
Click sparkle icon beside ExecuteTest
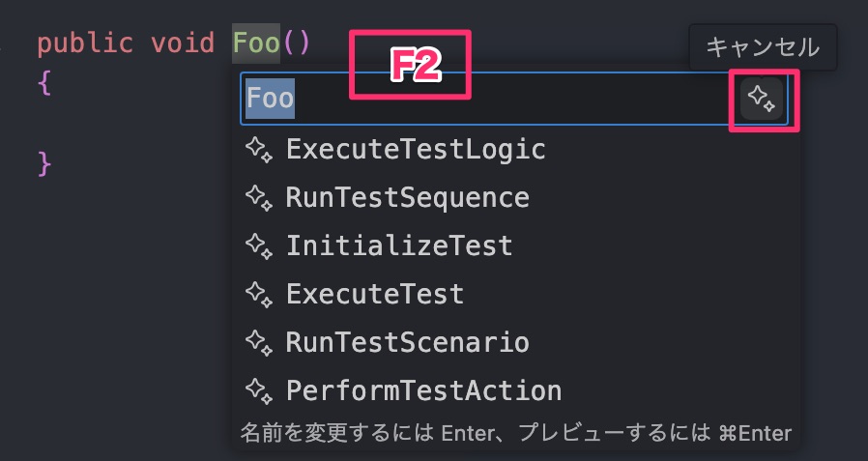pos(259,295)
